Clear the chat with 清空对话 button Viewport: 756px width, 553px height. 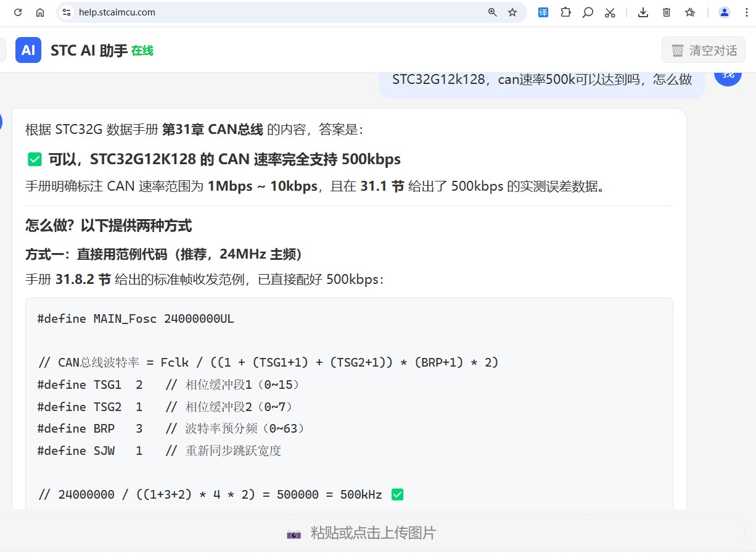point(704,50)
